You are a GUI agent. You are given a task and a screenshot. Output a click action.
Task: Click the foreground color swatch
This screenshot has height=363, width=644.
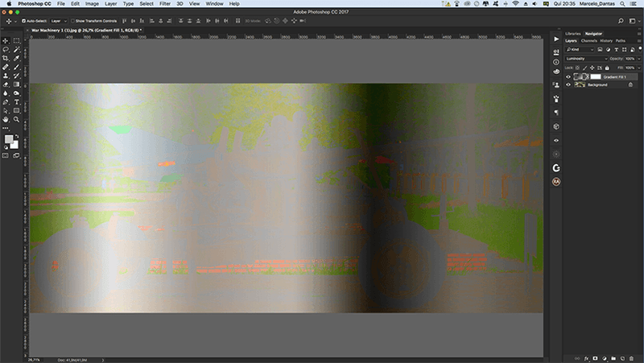[8, 139]
